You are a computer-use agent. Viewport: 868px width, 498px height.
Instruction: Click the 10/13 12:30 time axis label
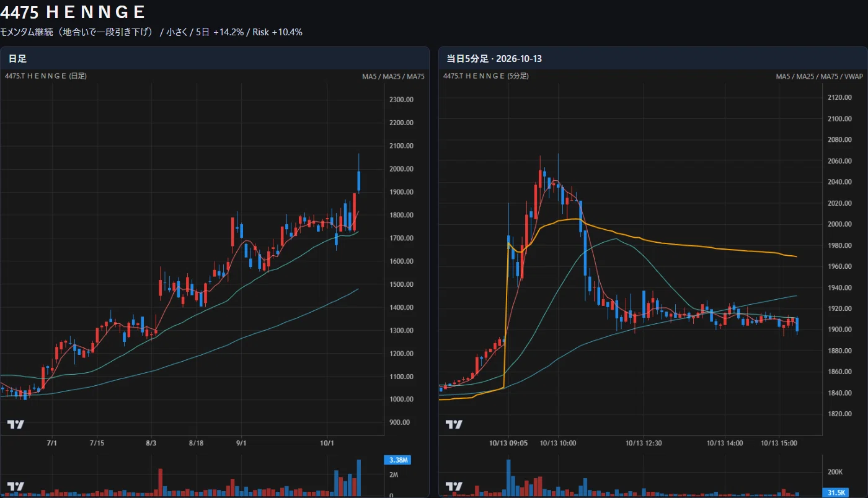pyautogui.click(x=644, y=443)
